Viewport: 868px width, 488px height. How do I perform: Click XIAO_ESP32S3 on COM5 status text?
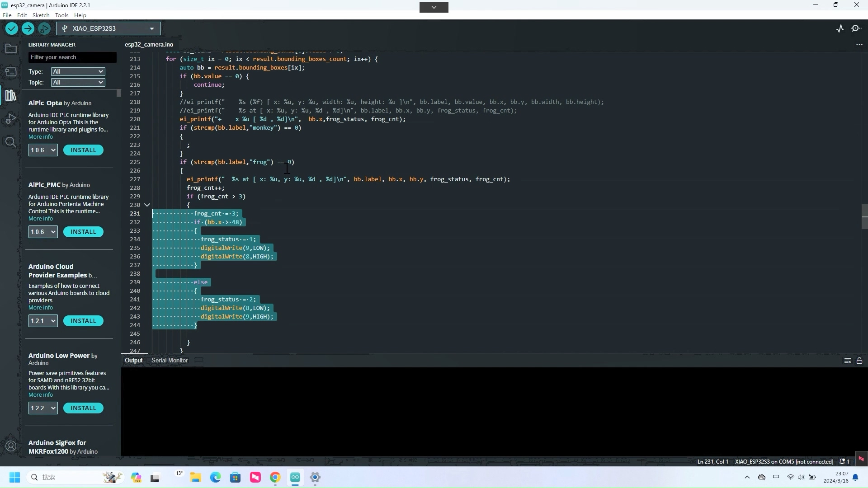(784, 461)
